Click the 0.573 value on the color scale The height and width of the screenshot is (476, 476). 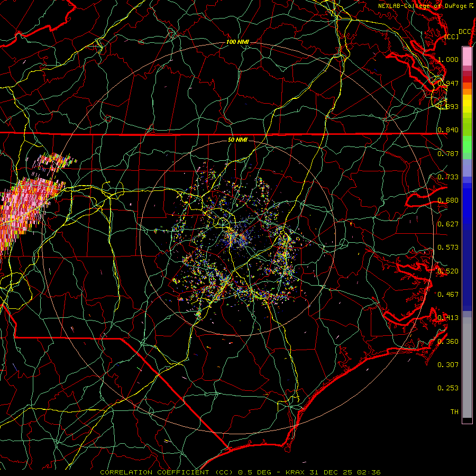pyautogui.click(x=448, y=248)
